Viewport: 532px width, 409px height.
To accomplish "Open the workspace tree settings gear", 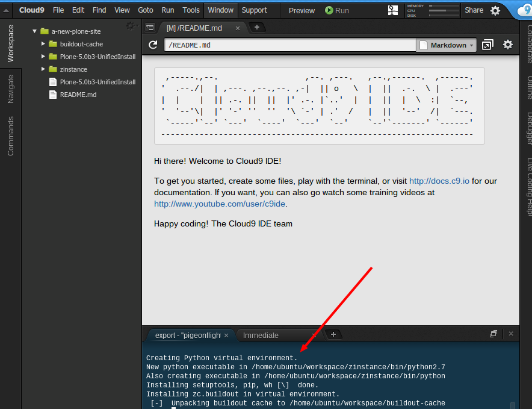I will (x=131, y=26).
